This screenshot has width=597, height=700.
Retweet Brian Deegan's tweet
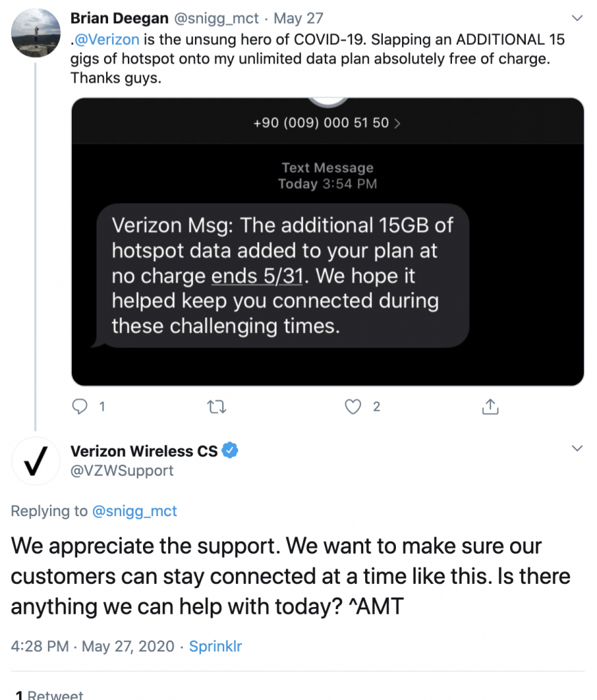pyautogui.click(x=217, y=407)
